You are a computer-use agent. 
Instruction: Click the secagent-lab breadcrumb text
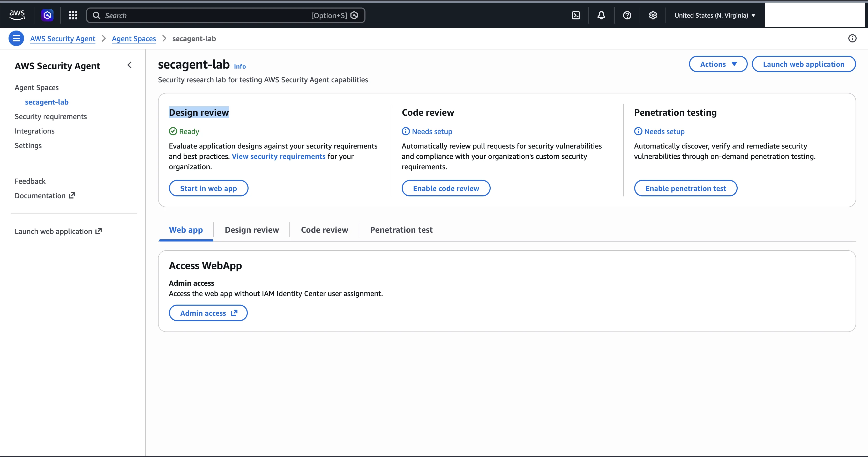click(194, 39)
